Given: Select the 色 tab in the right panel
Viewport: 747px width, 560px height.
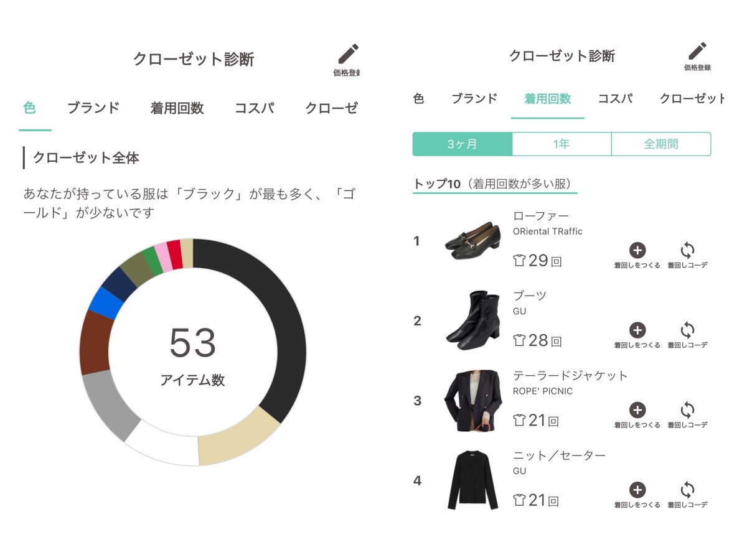Looking at the screenshot, I should pos(419,98).
